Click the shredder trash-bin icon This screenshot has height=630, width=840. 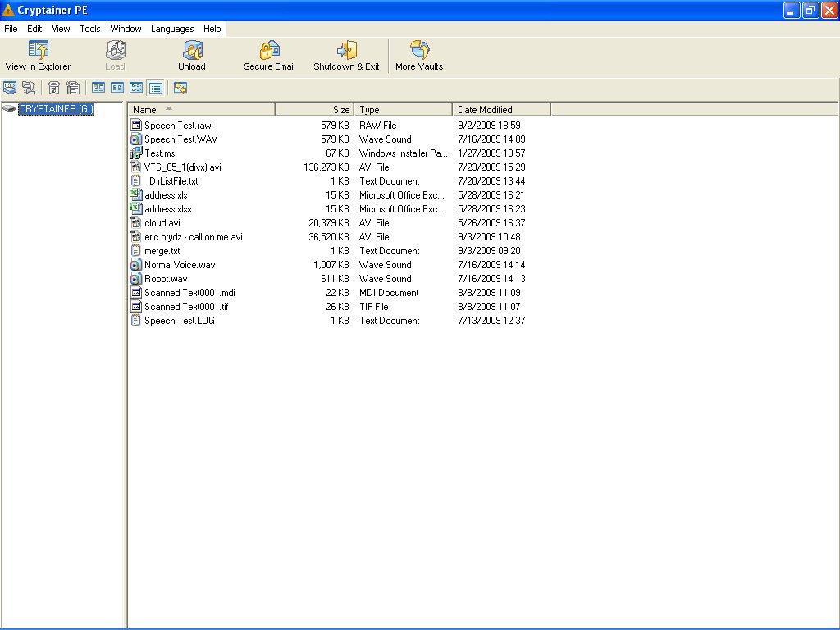pos(53,88)
